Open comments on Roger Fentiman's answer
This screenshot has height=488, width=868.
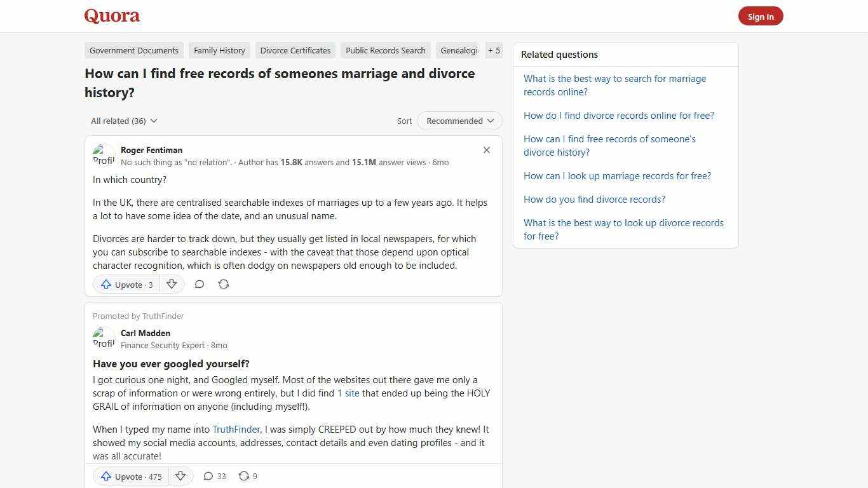200,284
